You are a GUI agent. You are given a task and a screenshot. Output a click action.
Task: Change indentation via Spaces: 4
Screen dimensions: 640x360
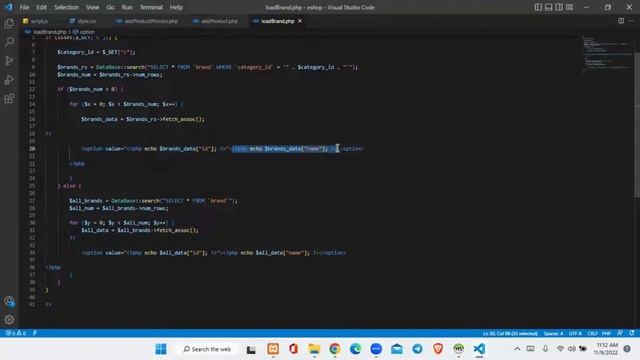(x=553, y=333)
